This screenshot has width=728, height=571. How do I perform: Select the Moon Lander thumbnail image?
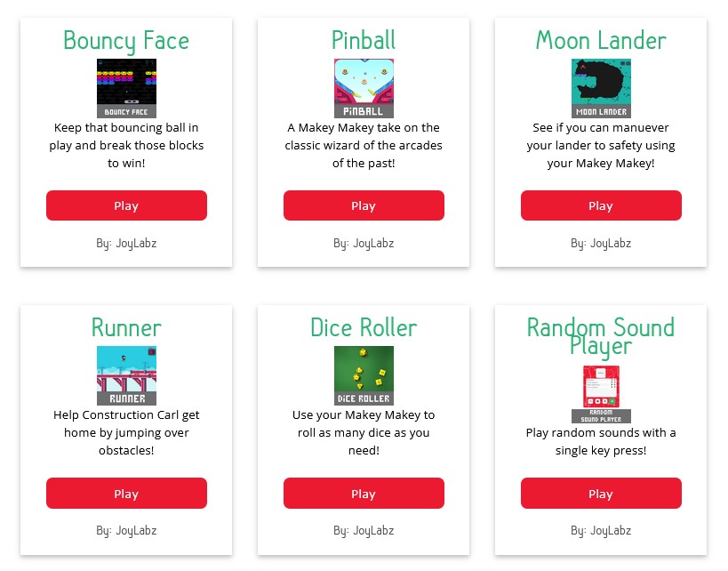[601, 88]
